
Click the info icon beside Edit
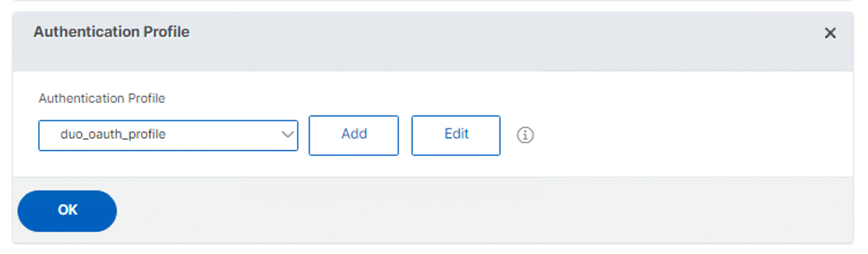coord(525,135)
